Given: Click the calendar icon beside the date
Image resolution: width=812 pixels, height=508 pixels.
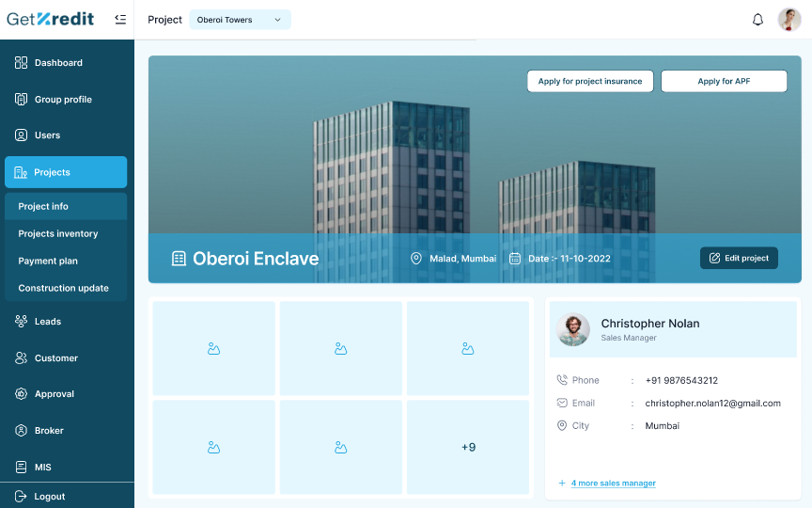Looking at the screenshot, I should 515,258.
